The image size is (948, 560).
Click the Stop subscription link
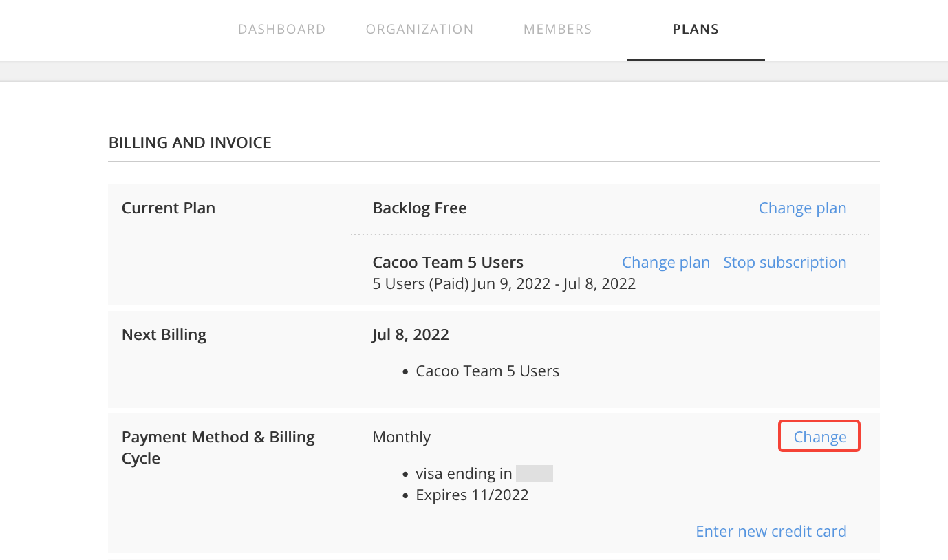click(x=785, y=262)
